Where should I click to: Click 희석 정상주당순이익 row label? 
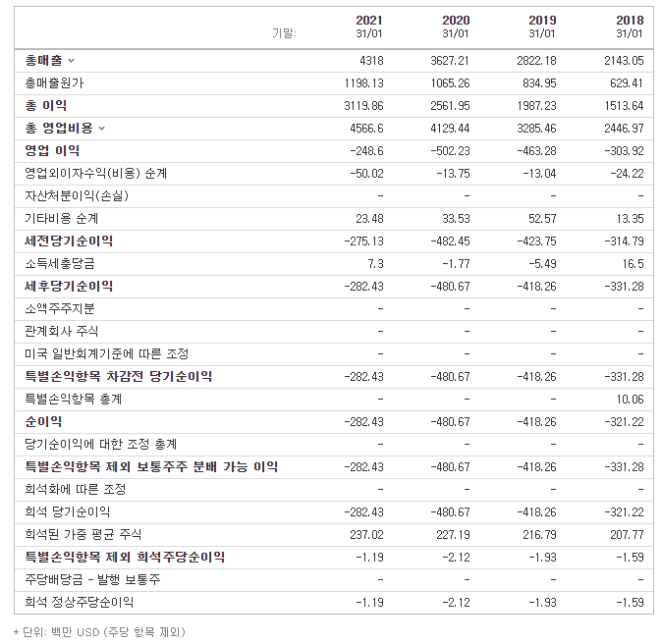tap(80, 602)
